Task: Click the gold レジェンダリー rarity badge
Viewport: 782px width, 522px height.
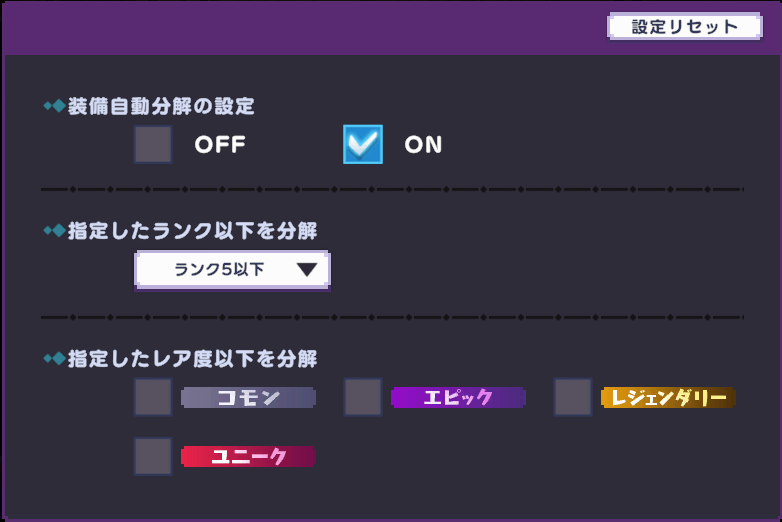Action: tap(668, 397)
